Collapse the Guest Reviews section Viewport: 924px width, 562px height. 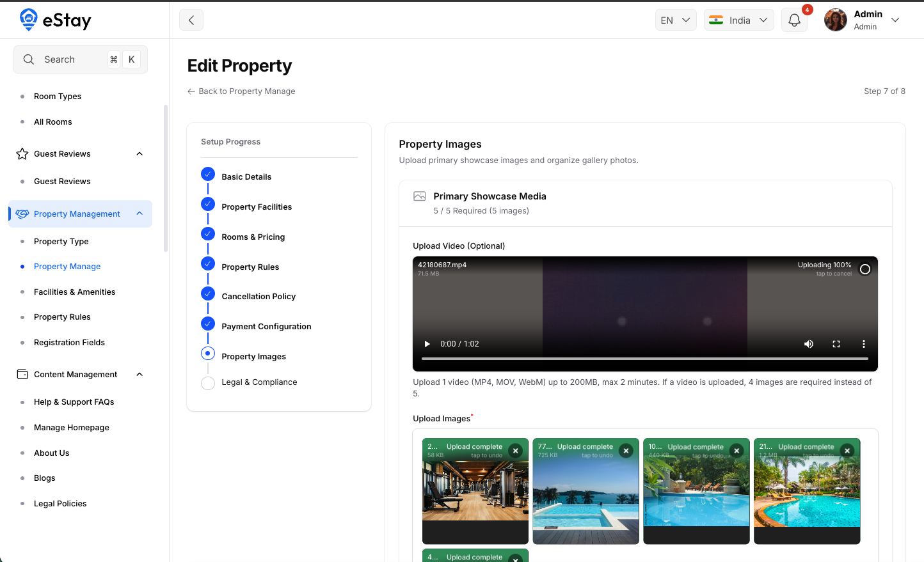(139, 154)
